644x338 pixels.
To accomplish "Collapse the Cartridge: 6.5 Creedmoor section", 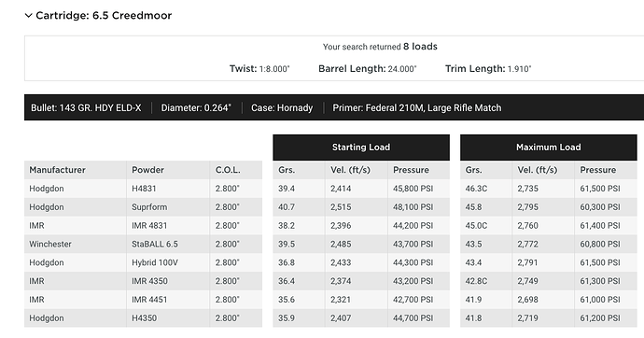I will tap(28, 16).
